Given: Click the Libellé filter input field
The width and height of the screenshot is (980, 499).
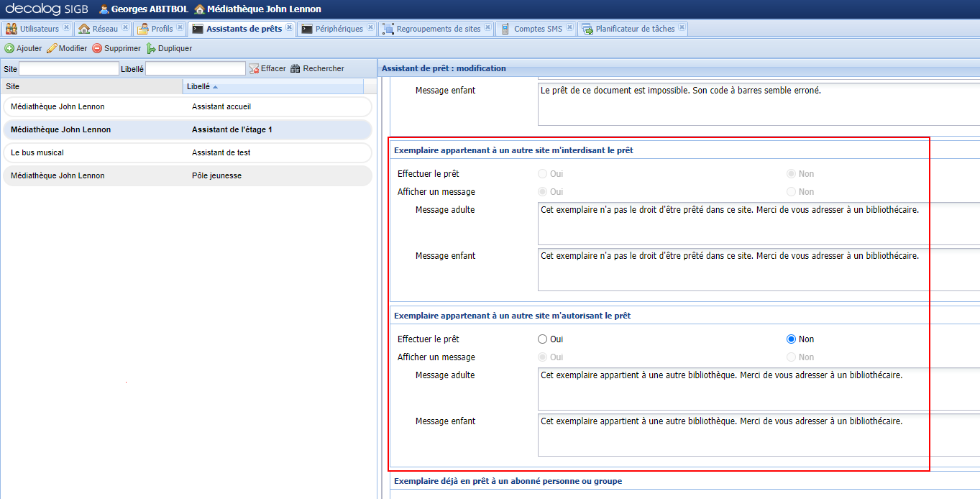Looking at the screenshot, I should pyautogui.click(x=195, y=69).
